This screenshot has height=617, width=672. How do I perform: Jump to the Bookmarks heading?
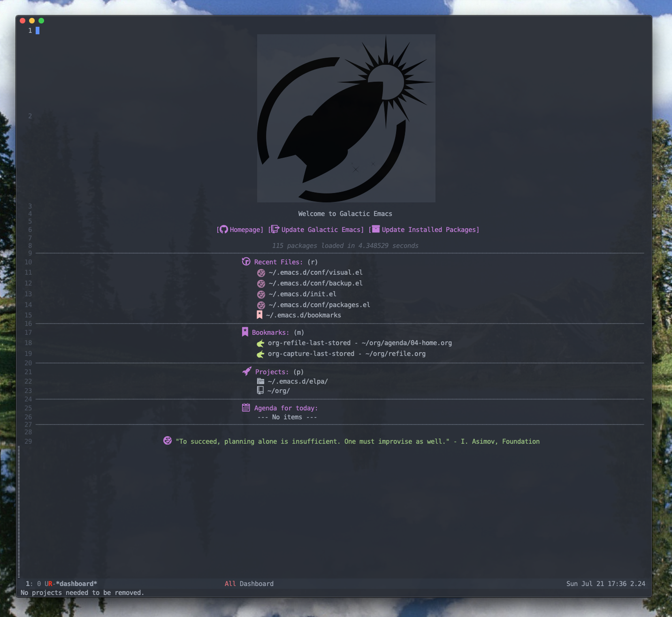click(x=270, y=332)
